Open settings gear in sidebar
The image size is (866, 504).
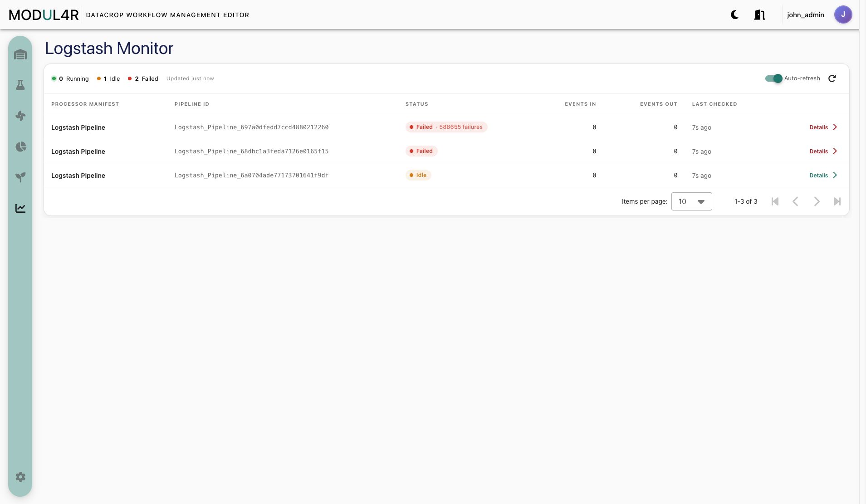click(x=20, y=477)
